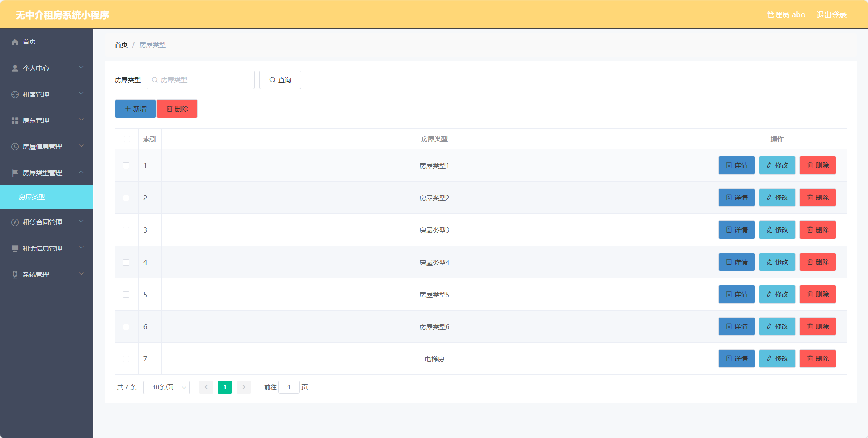Screen dimensions: 868x438
Task: Delete row 房屋类型6
Action: click(818, 326)
